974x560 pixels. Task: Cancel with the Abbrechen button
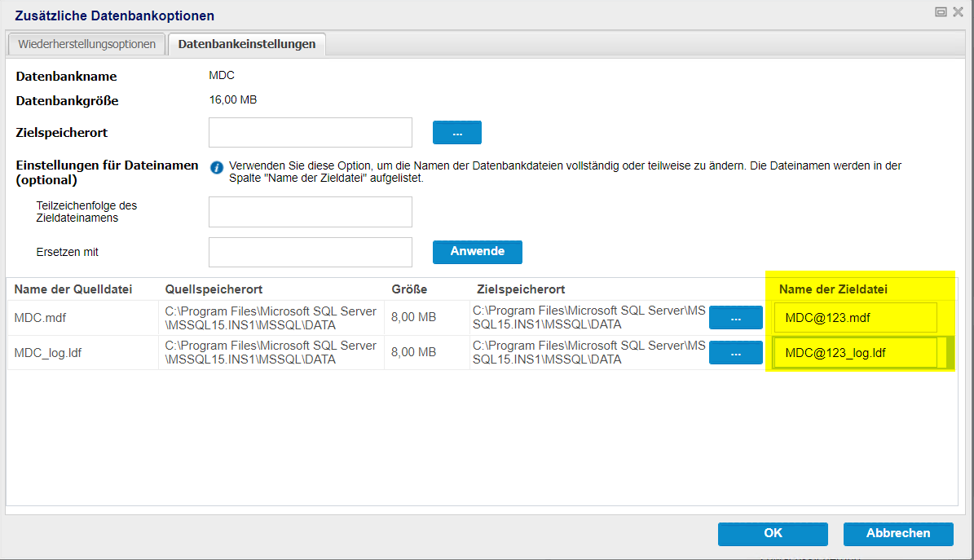898,533
